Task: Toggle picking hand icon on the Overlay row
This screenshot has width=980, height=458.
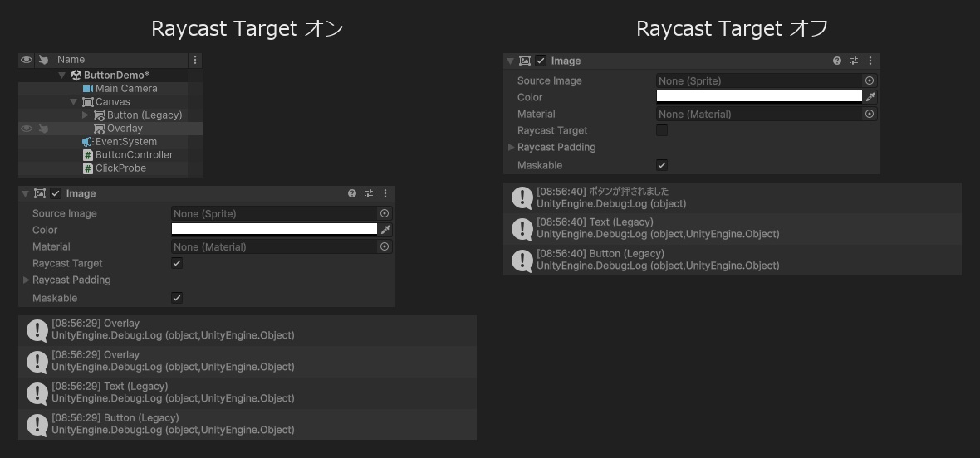Action: point(43,129)
